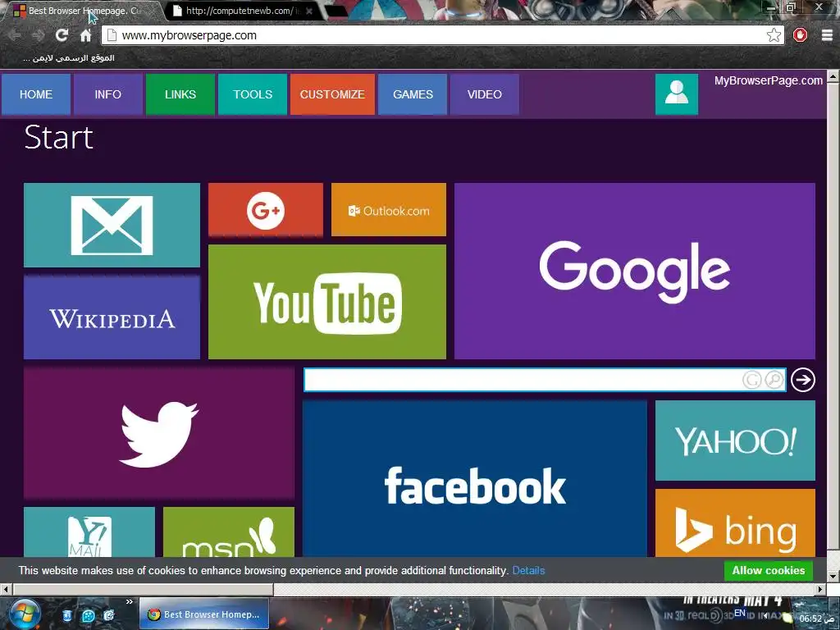The width and height of the screenshot is (840, 630).
Task: Open the cookie Details link
Action: [x=528, y=571]
